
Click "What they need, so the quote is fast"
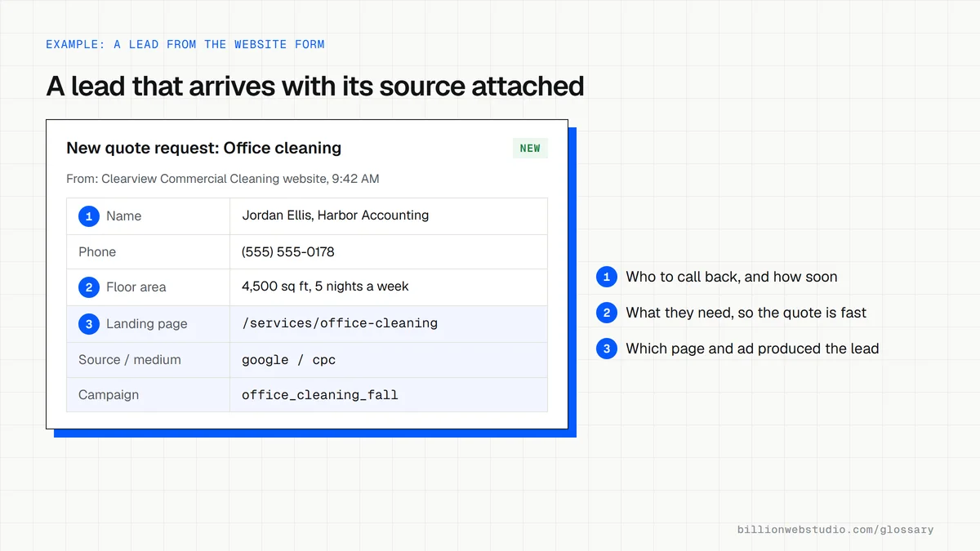coord(746,313)
